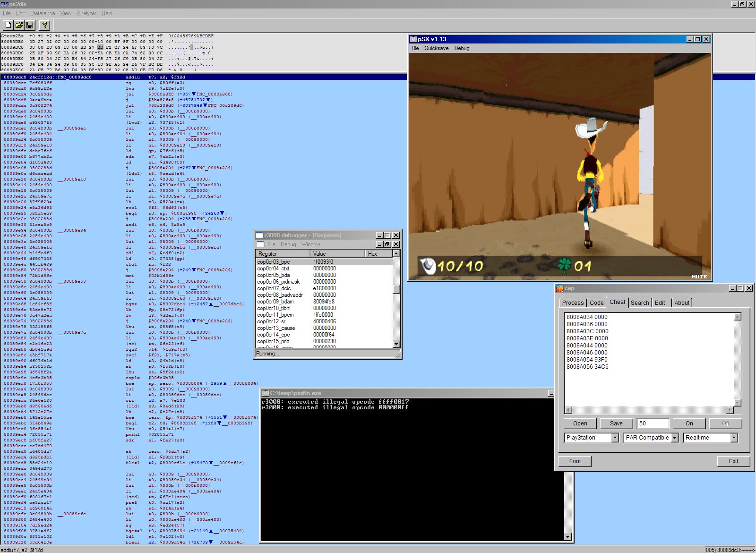Click the New file icon in ps2dis toolbar
The width and height of the screenshot is (756, 553).
8,25
